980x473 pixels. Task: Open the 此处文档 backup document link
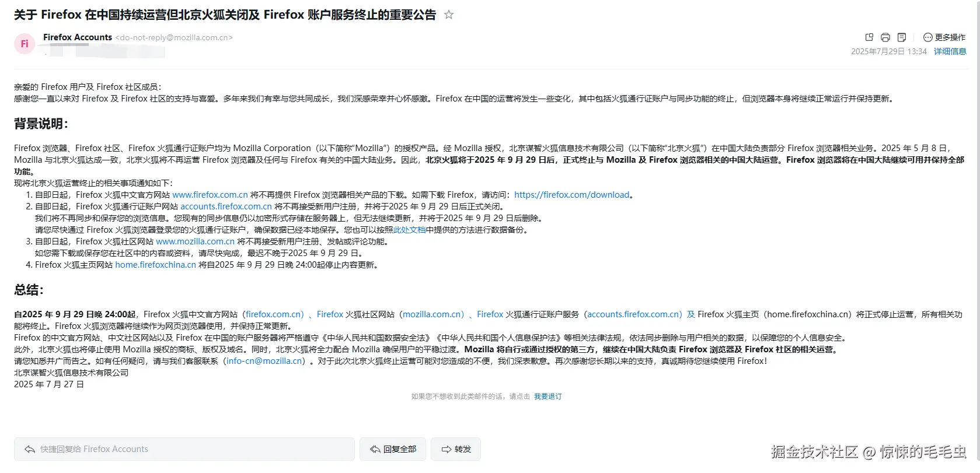coord(409,230)
